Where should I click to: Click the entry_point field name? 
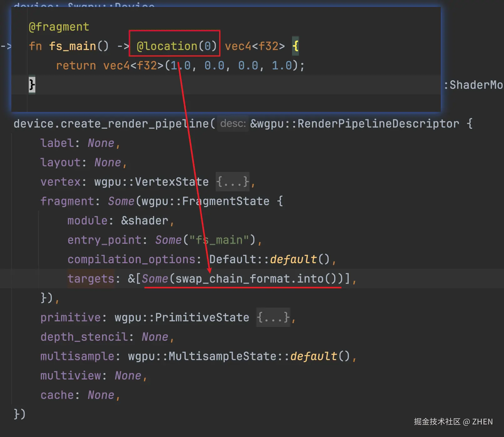(x=104, y=240)
